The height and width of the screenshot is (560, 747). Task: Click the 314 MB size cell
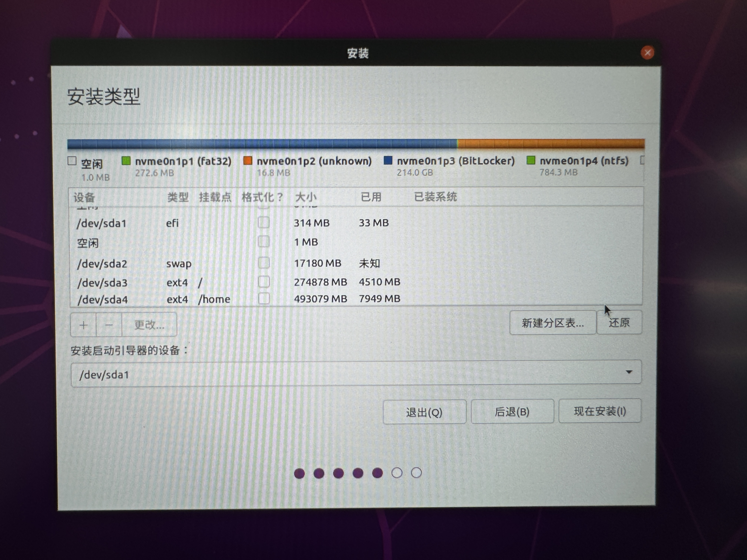click(312, 223)
